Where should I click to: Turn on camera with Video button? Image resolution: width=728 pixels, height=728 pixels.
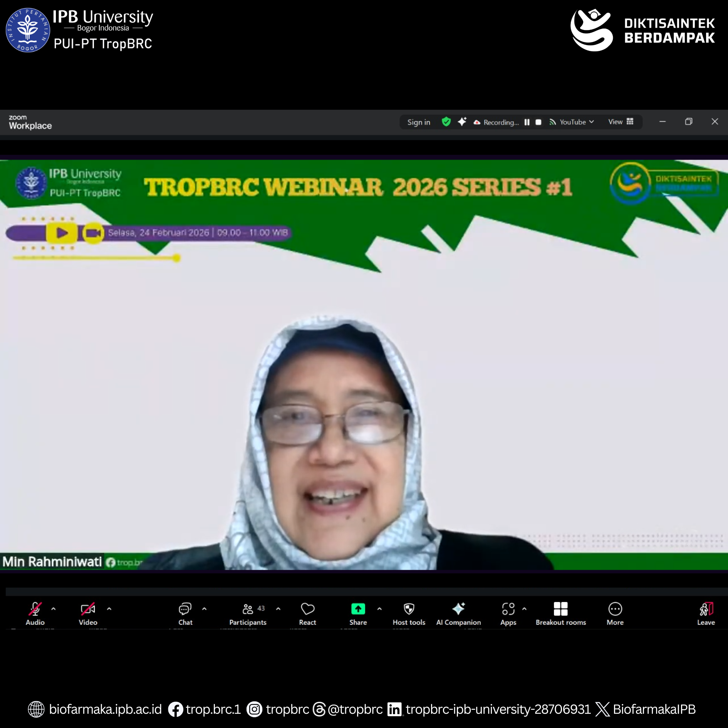tap(88, 613)
